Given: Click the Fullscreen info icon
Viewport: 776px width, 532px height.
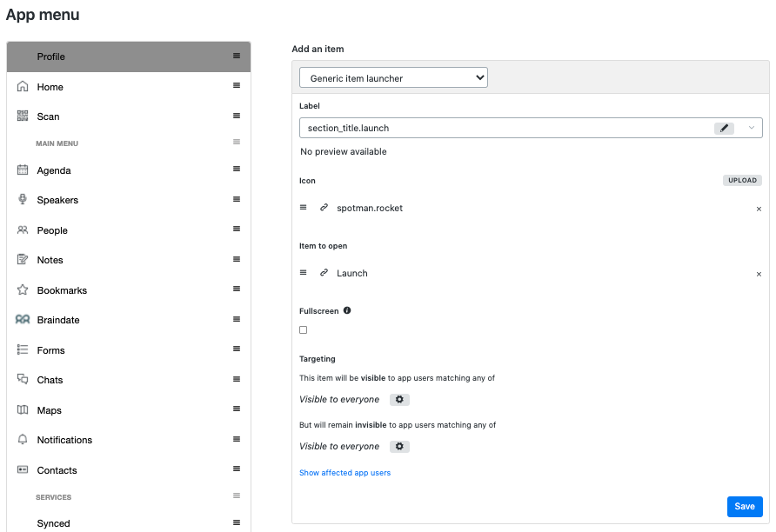Looking at the screenshot, I should tap(347, 310).
